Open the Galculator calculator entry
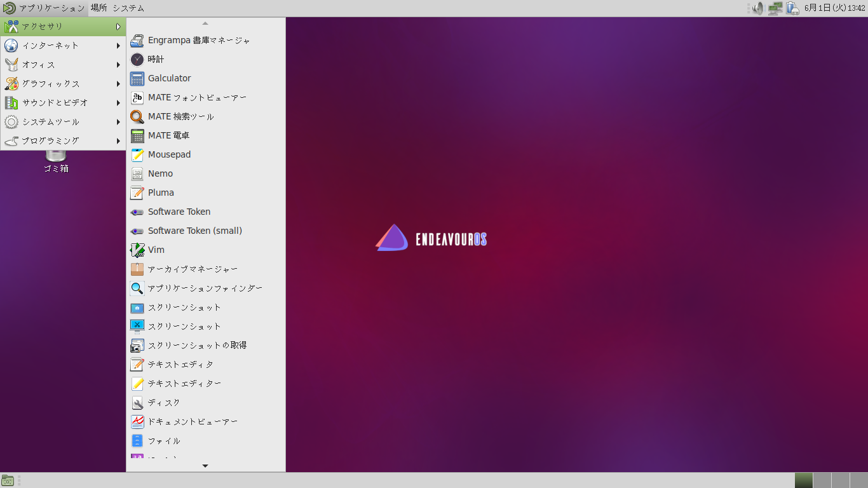The width and height of the screenshot is (868, 488). pyautogui.click(x=206, y=78)
